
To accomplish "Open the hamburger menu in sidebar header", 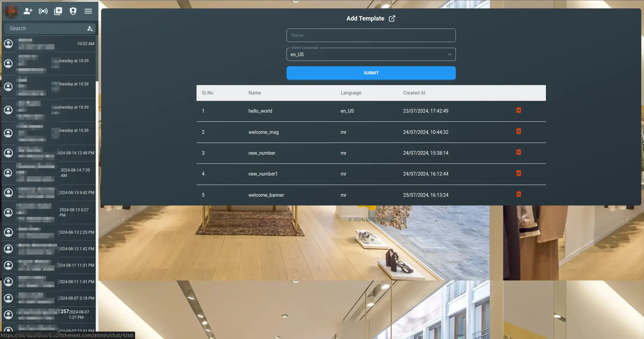I will [x=88, y=11].
